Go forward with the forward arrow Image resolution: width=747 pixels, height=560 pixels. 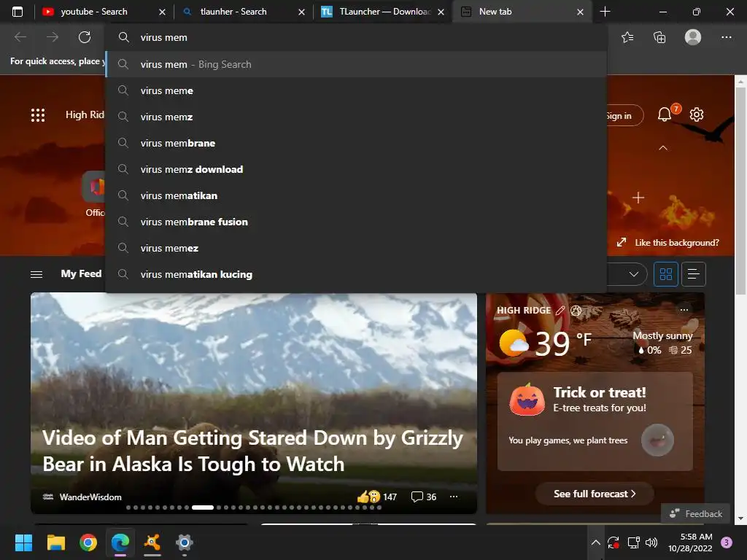coord(53,37)
